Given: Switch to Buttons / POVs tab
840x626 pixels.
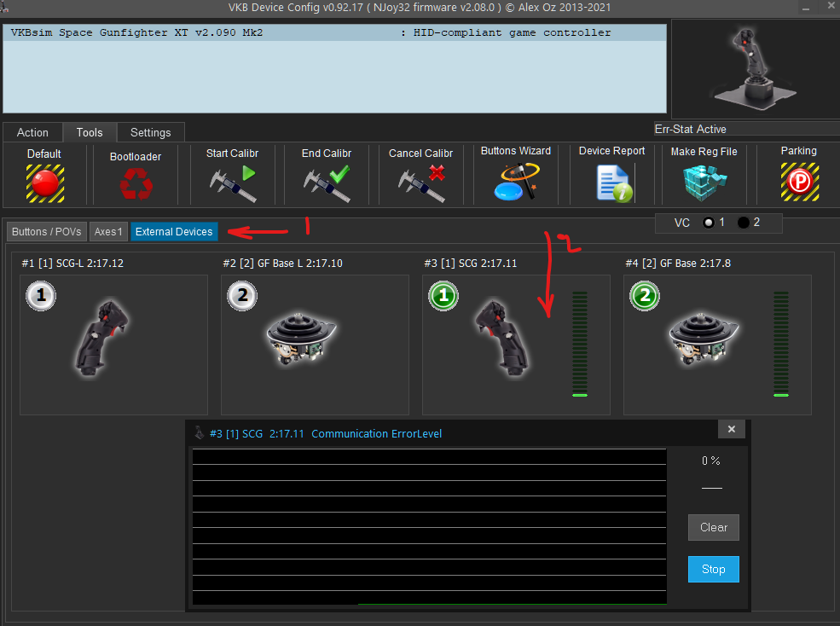Looking at the screenshot, I should pyautogui.click(x=47, y=232).
